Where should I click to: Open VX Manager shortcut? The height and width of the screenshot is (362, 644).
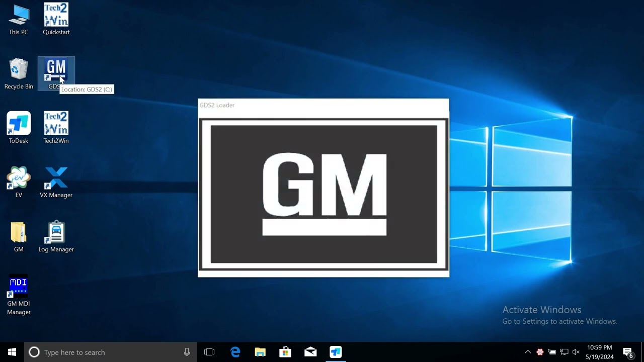click(x=56, y=182)
